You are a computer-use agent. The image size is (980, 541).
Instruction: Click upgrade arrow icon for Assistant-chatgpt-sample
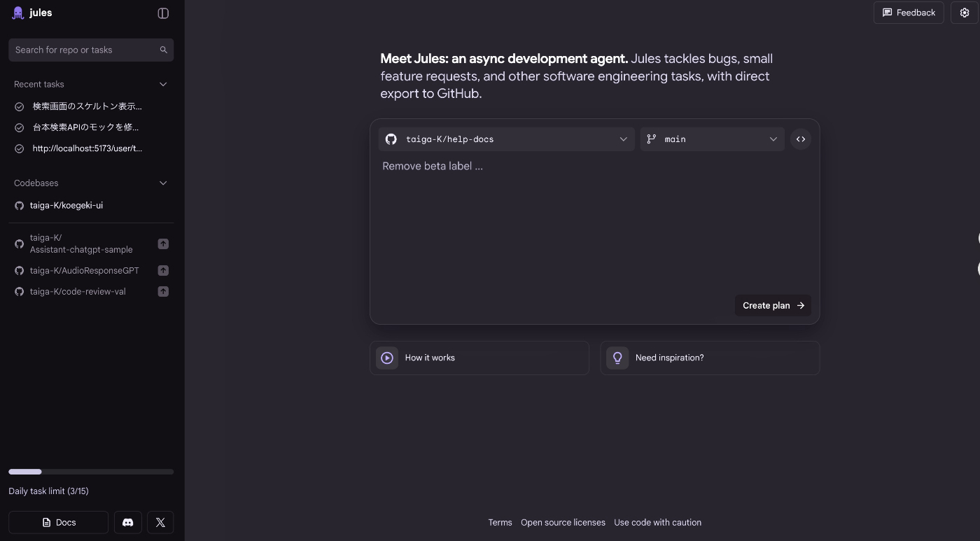[x=163, y=244]
